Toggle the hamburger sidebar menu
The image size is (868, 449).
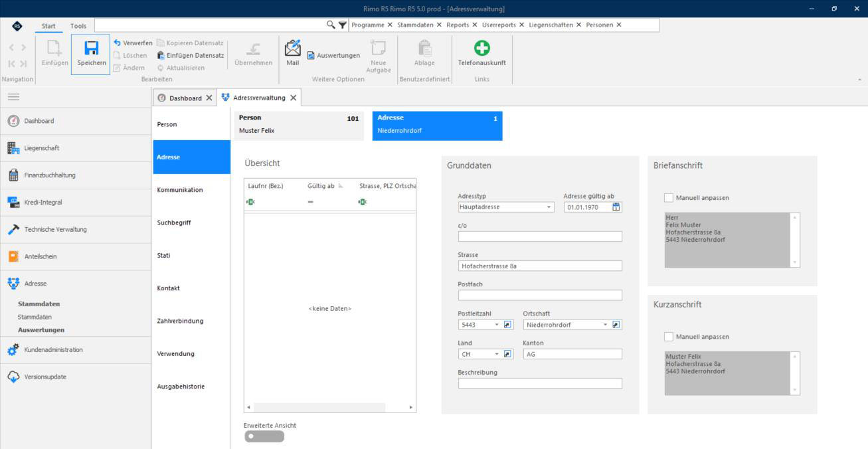coord(13,96)
